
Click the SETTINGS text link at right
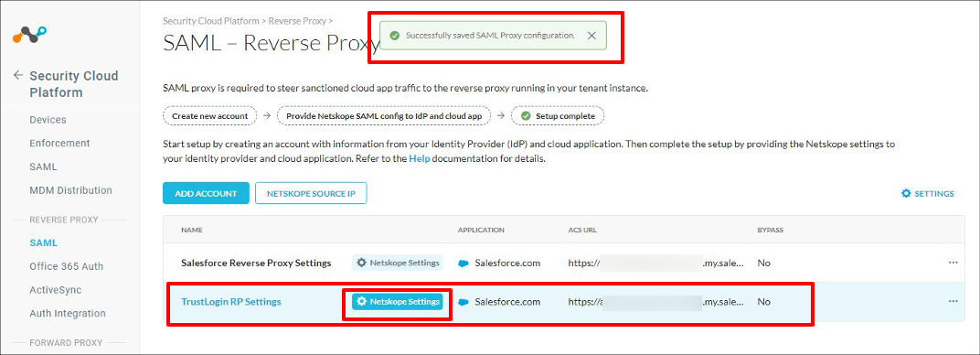click(934, 194)
